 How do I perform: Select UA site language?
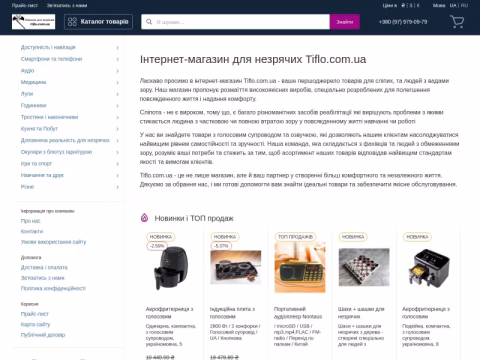(x=453, y=5)
